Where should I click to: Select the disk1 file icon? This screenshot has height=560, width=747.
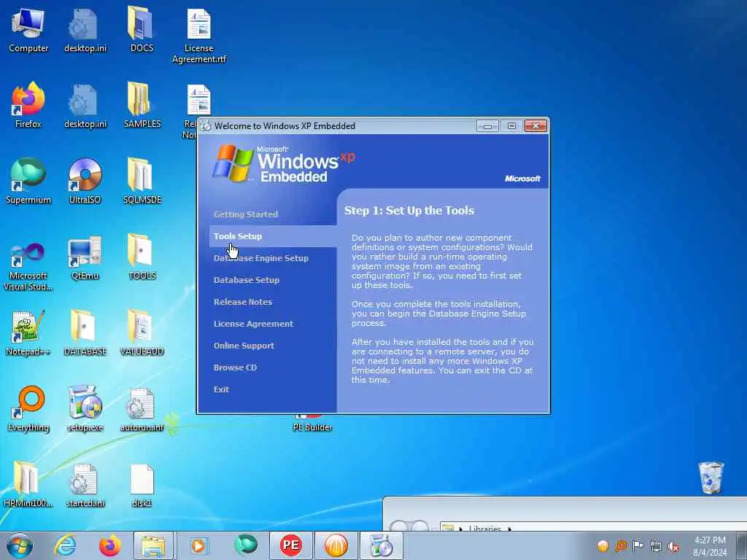142,484
